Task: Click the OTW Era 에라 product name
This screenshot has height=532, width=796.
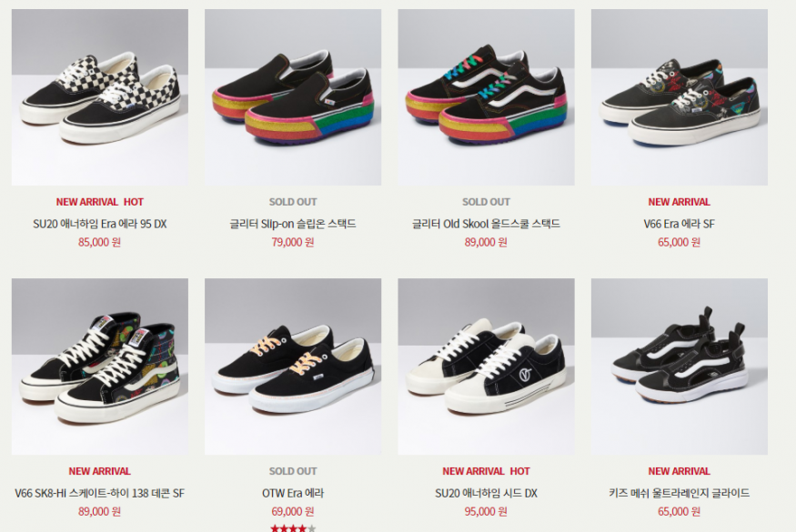Action: (293, 493)
